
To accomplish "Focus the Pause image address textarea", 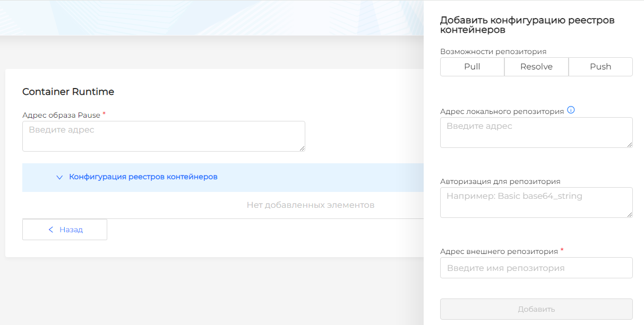I will (x=164, y=136).
